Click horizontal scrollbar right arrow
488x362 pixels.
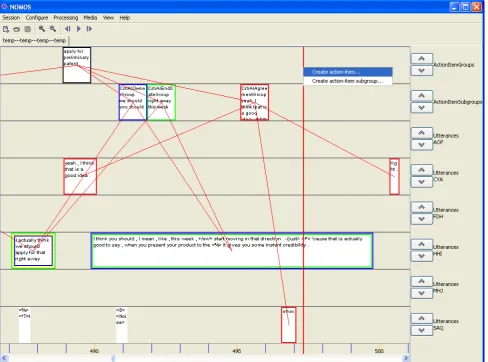point(406,358)
